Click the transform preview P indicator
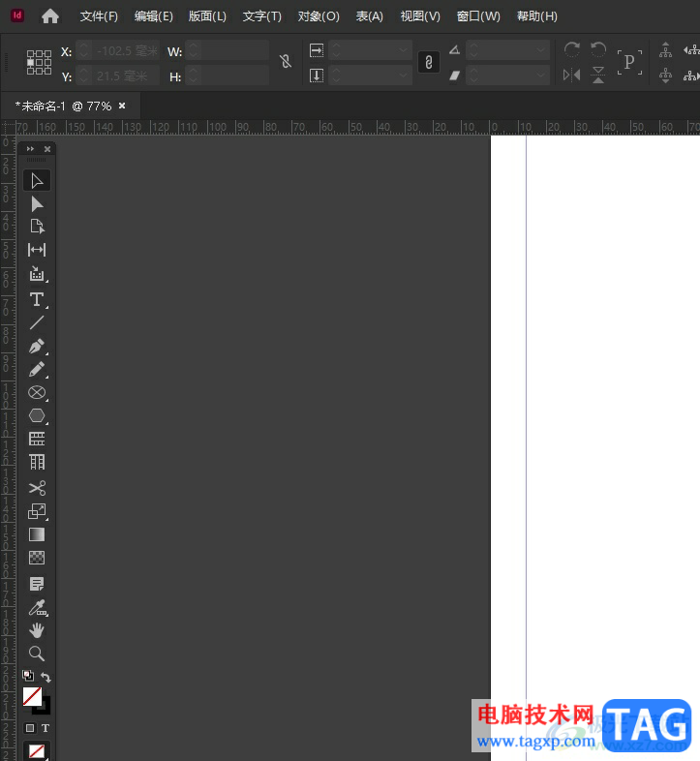Image resolution: width=700 pixels, height=761 pixels. pos(629,62)
